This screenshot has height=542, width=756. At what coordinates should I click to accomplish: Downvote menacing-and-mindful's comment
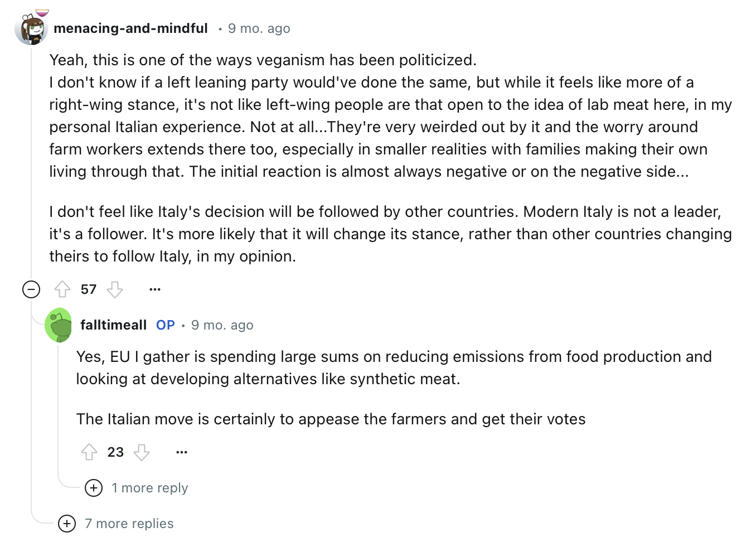(115, 289)
